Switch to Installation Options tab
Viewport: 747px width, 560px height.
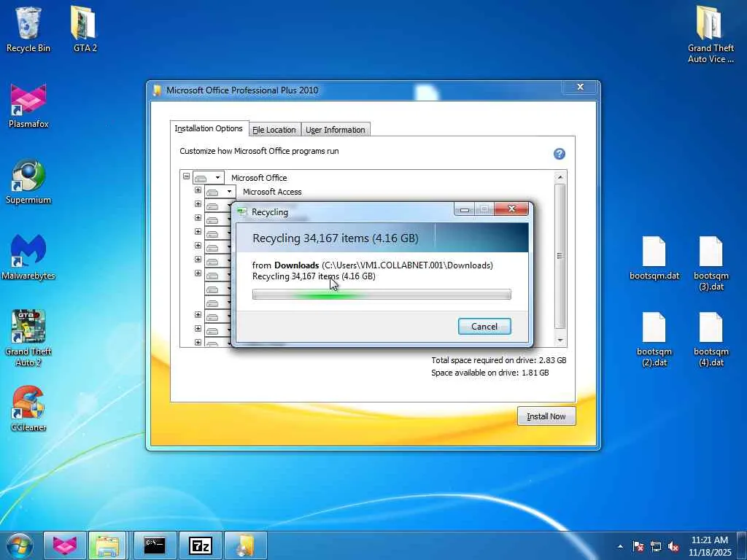tap(209, 128)
